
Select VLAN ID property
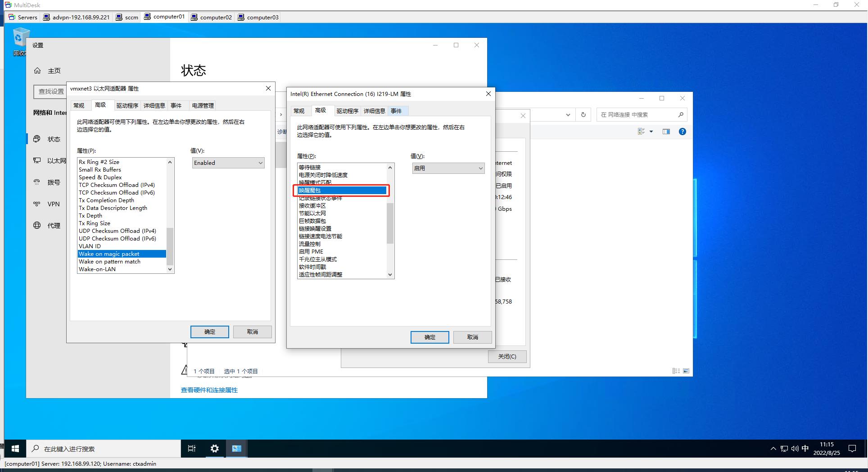[122, 246]
